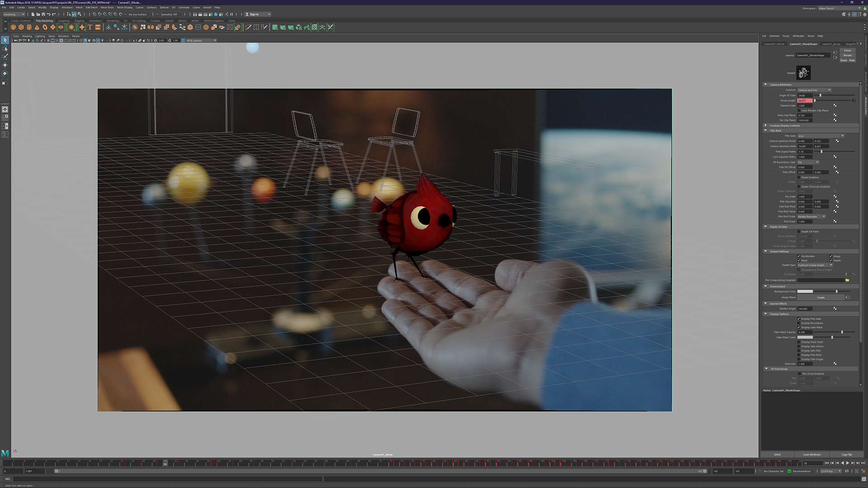The width and height of the screenshot is (868, 488).
Task: Switch to the Rigging shelf tab
Action: (x=79, y=21)
